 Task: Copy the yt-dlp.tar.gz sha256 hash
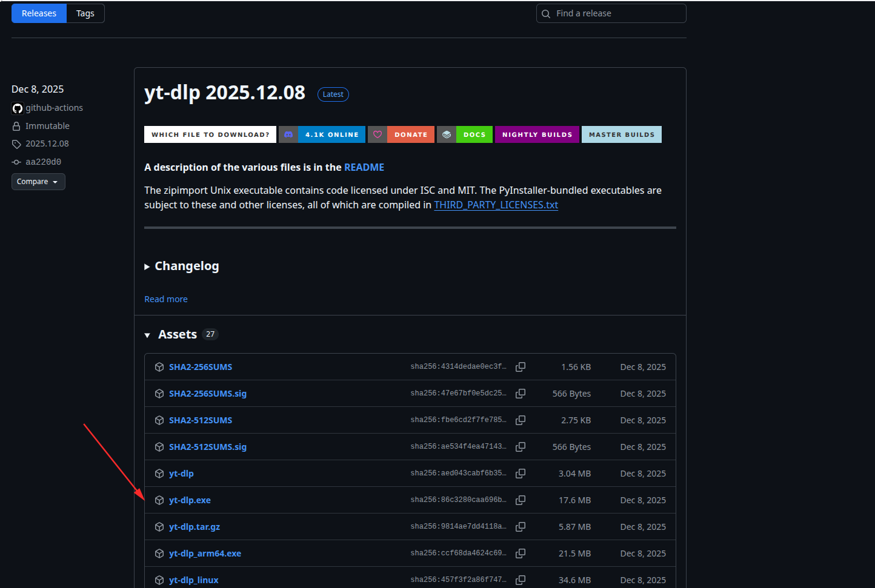pos(520,527)
